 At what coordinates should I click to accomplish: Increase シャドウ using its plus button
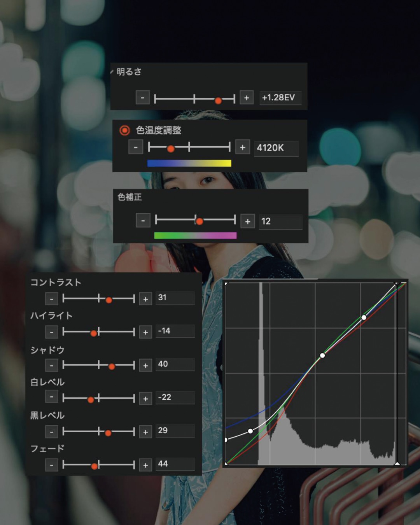click(x=145, y=366)
